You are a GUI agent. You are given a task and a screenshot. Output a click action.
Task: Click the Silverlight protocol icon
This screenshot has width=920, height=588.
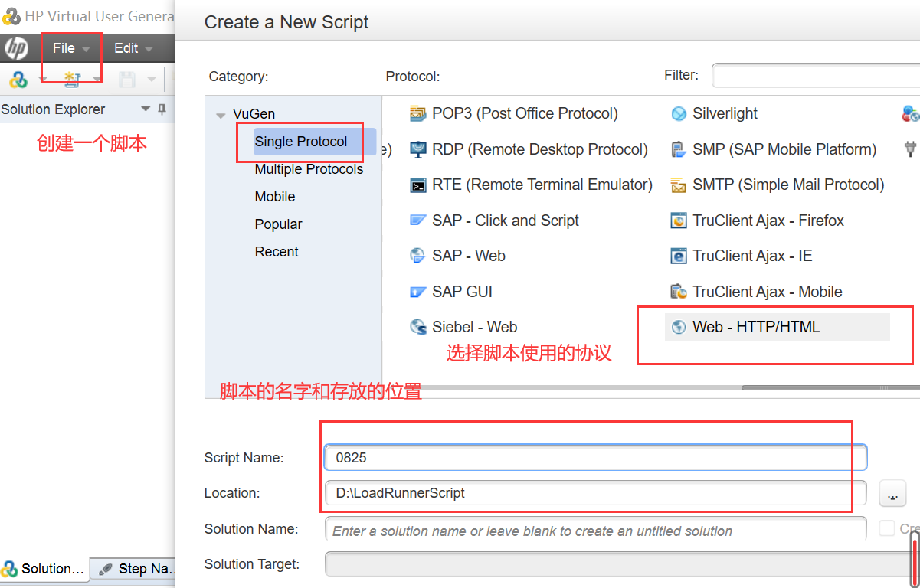pos(679,114)
